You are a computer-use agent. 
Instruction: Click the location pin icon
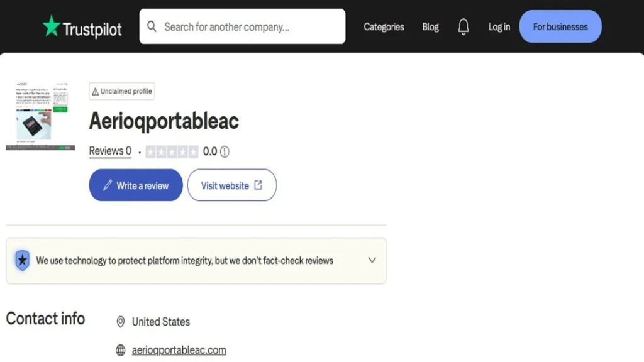click(x=120, y=322)
